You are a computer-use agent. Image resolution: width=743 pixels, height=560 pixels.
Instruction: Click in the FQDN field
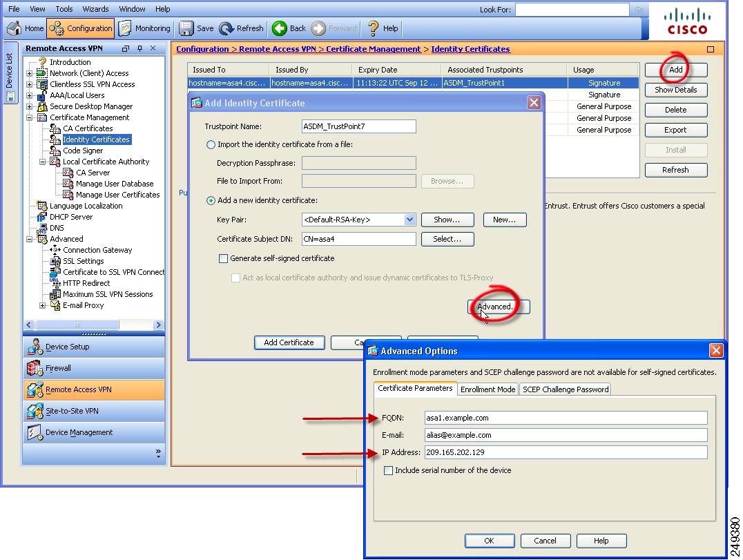(566, 418)
